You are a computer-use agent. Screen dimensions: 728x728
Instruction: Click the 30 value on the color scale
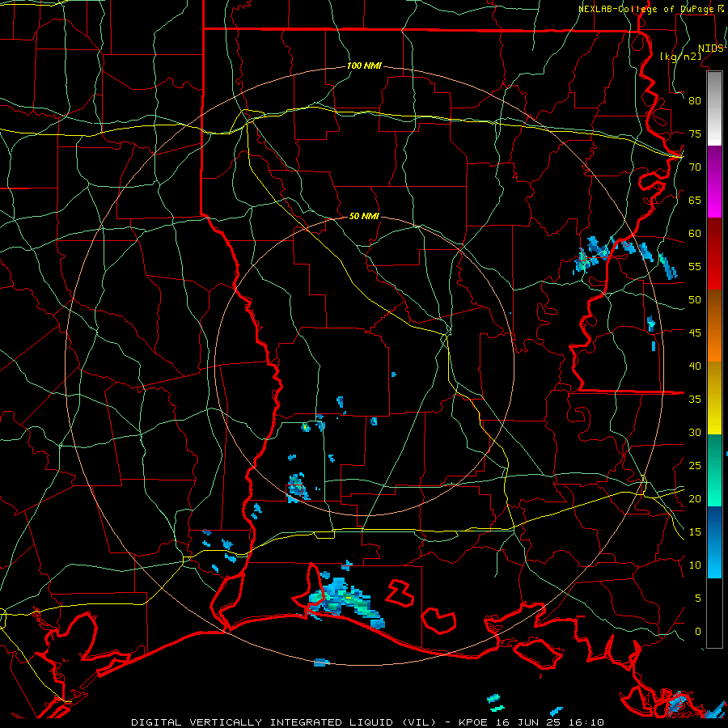[695, 432]
